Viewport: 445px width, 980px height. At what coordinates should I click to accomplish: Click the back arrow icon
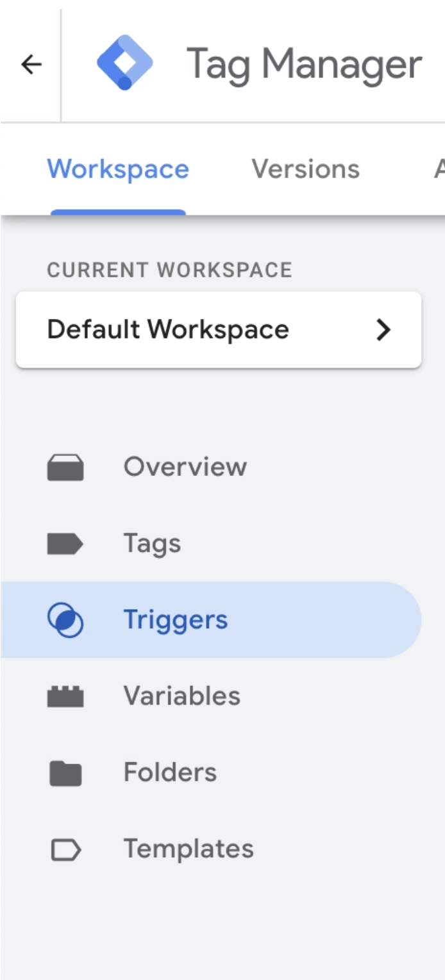tap(31, 64)
